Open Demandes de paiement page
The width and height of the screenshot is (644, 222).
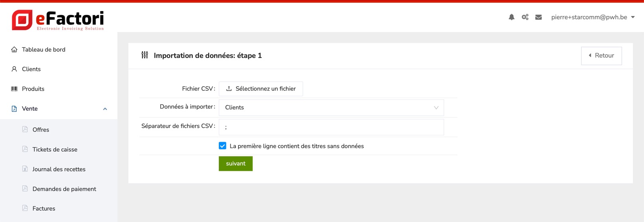[64, 189]
